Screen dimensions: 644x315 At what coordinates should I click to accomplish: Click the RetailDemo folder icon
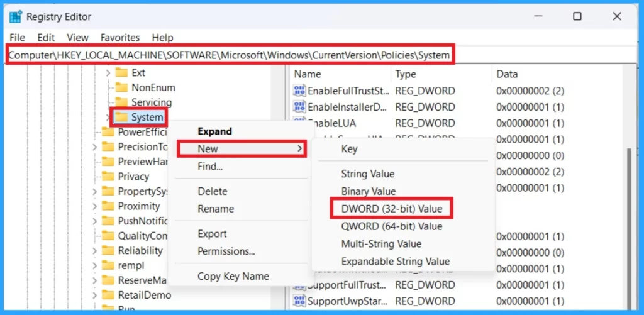(x=108, y=295)
